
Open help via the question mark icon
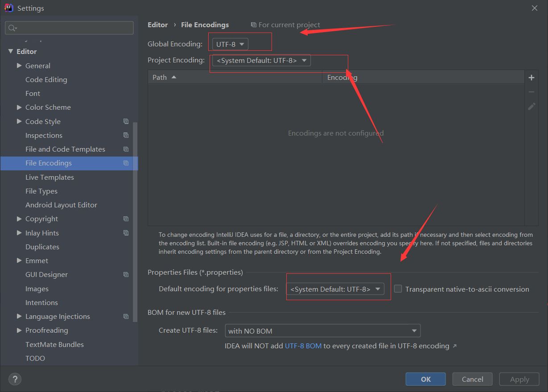pyautogui.click(x=15, y=379)
